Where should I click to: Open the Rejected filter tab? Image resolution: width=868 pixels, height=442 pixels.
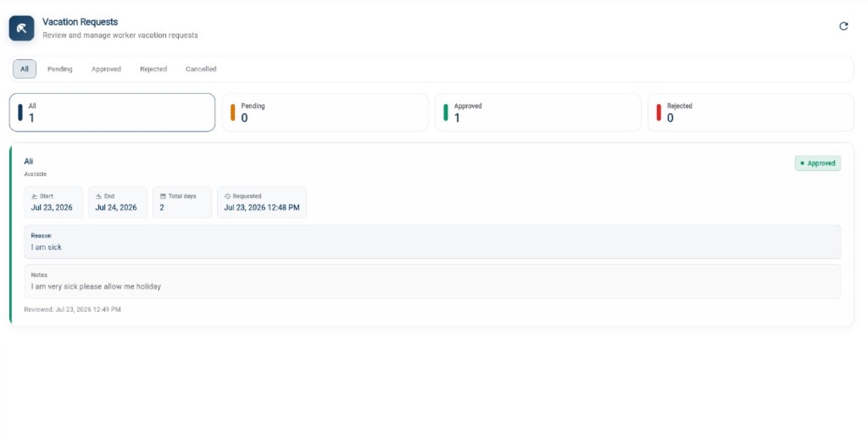[x=154, y=69]
